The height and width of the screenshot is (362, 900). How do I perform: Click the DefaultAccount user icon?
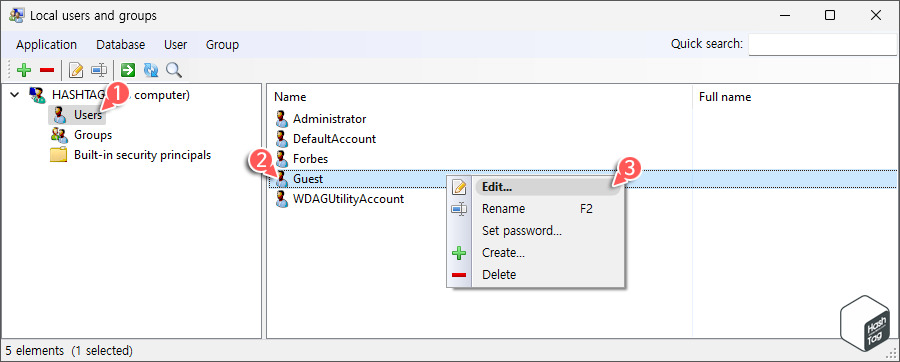click(281, 139)
